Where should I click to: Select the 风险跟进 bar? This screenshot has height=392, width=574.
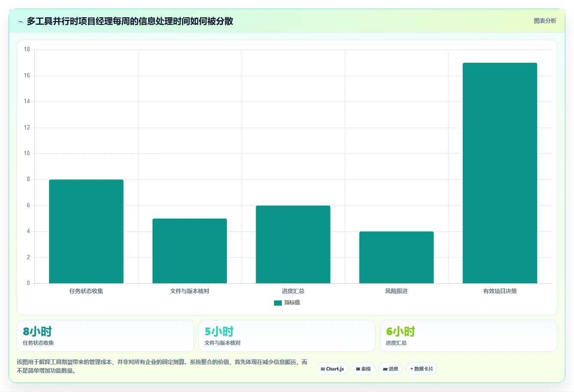coord(397,257)
